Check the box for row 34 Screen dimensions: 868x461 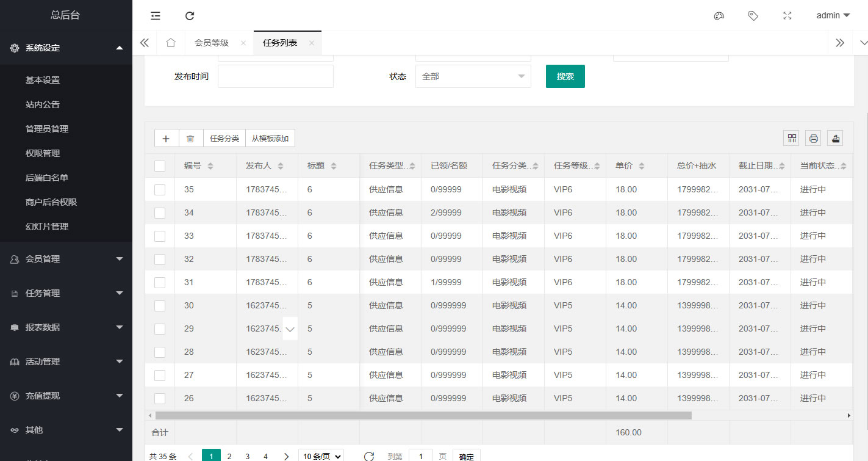tap(160, 213)
